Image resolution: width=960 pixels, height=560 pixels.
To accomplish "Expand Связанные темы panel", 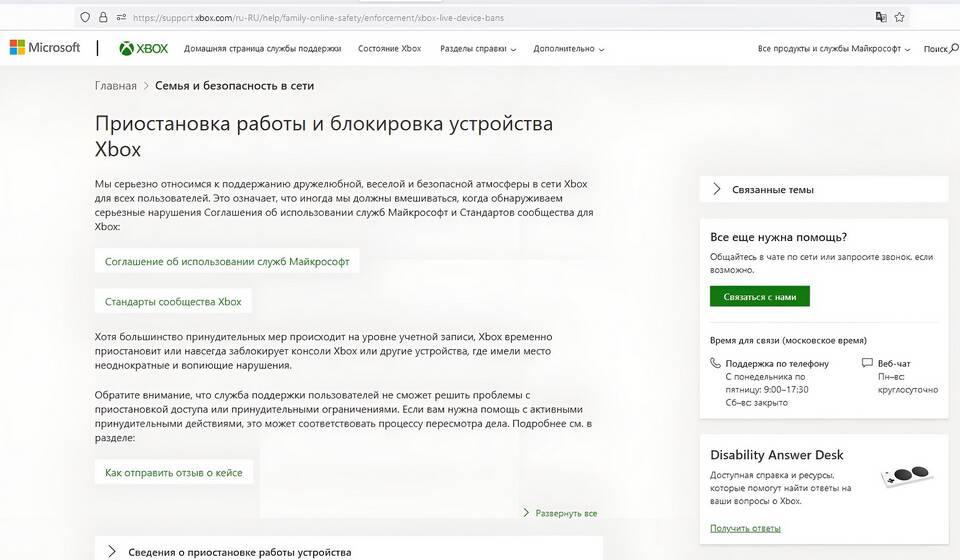I will (823, 189).
